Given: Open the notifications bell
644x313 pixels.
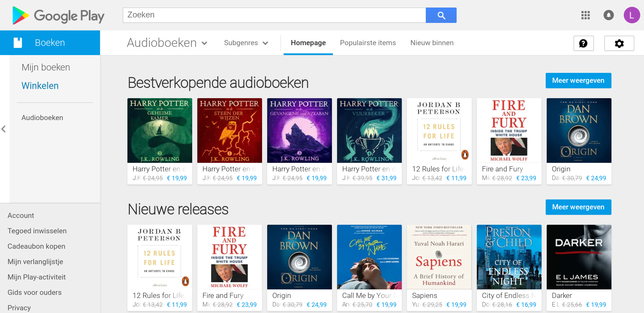Looking at the screenshot, I should coord(608,15).
